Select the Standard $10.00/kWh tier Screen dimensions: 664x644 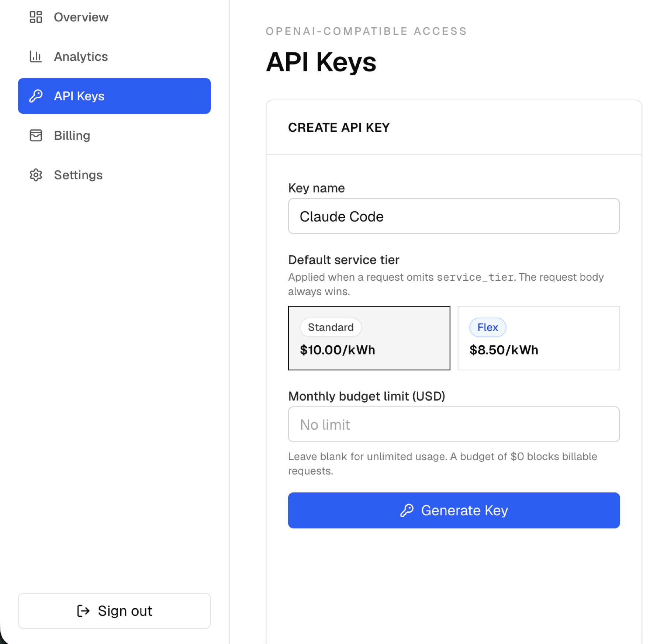click(369, 338)
